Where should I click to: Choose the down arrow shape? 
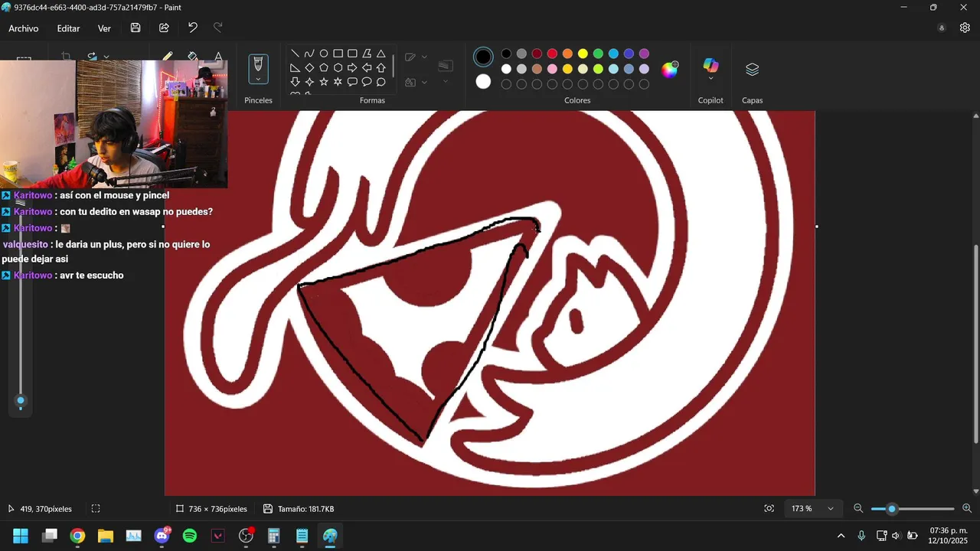pos(295,82)
